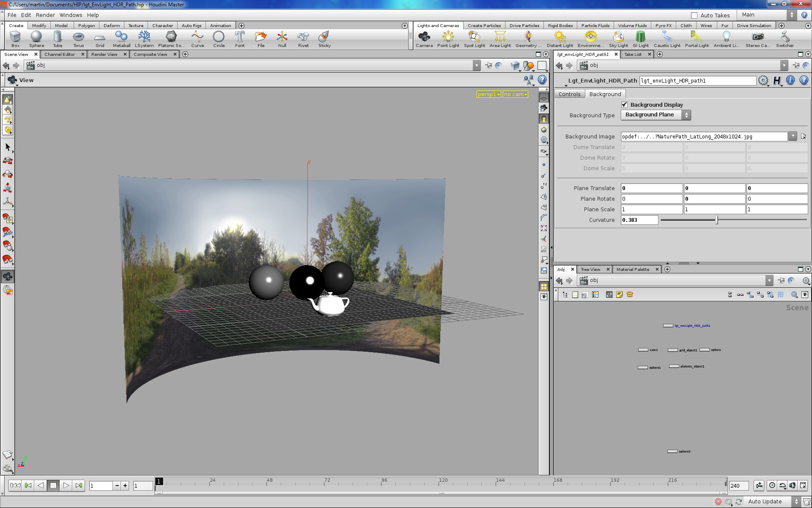Adjust the Curvature slider
This screenshot has height=508, width=812.
(716, 220)
